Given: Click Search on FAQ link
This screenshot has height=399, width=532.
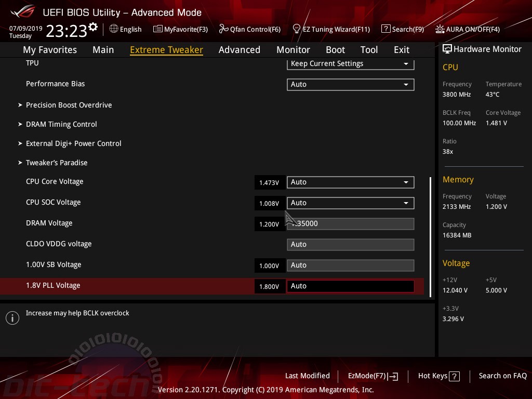Looking at the screenshot, I should pyautogui.click(x=503, y=376).
